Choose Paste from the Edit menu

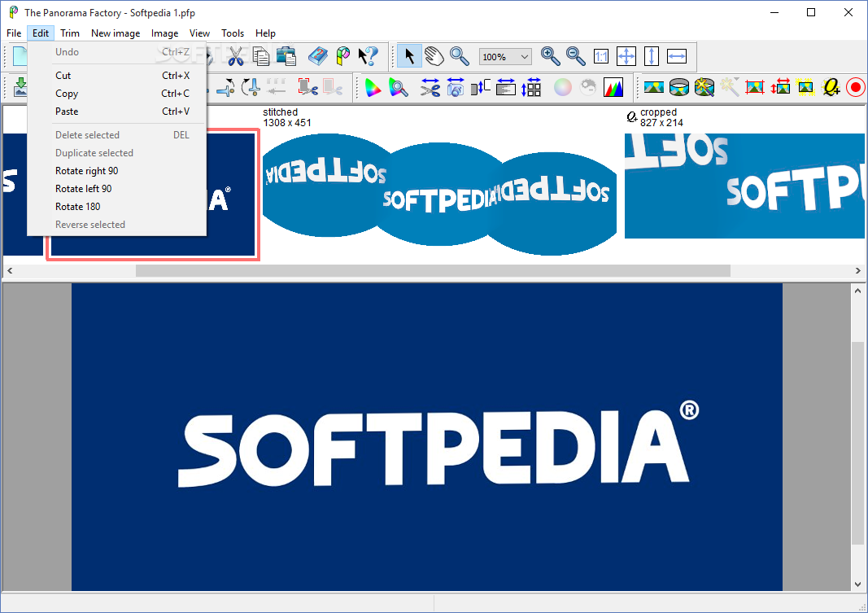[117, 112]
